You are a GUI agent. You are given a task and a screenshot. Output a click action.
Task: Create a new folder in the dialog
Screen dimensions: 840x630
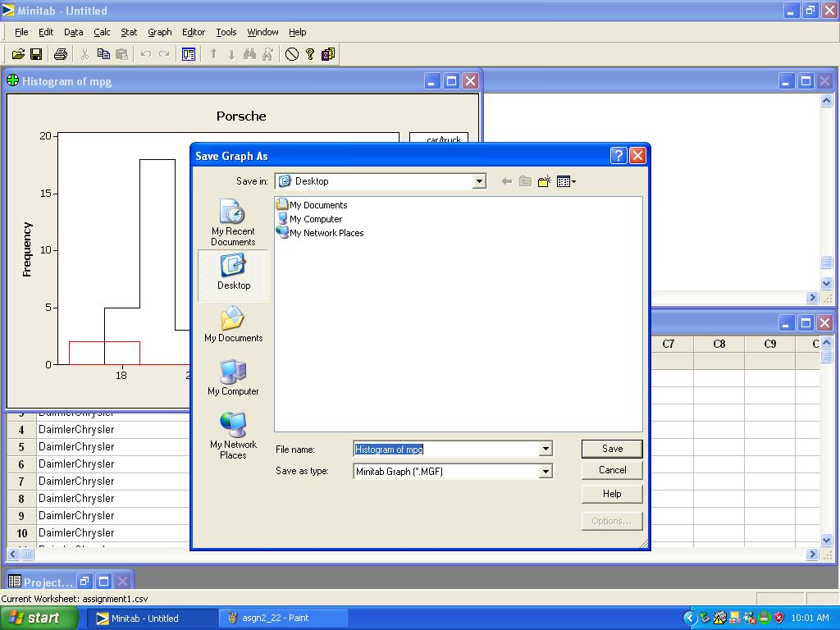tap(544, 181)
